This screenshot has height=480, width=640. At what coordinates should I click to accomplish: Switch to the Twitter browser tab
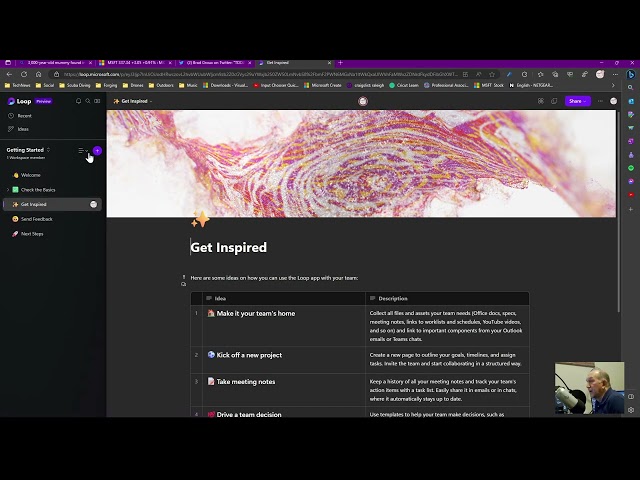pos(216,63)
